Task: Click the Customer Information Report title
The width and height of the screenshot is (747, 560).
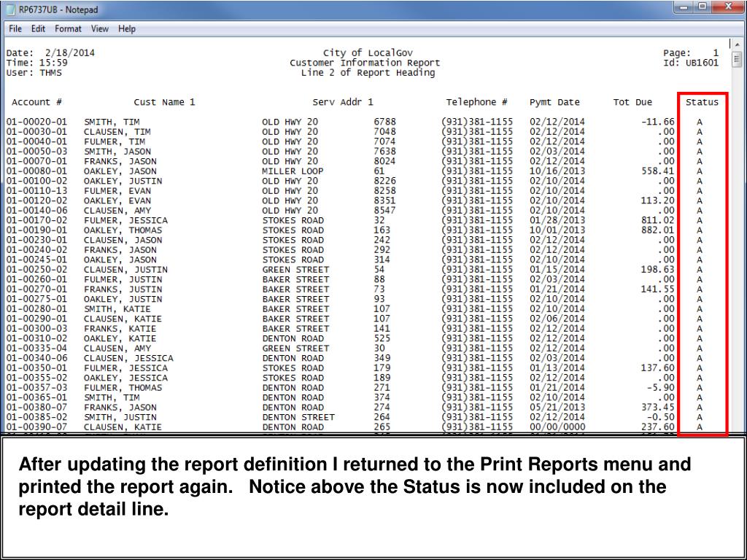Action: (x=365, y=63)
